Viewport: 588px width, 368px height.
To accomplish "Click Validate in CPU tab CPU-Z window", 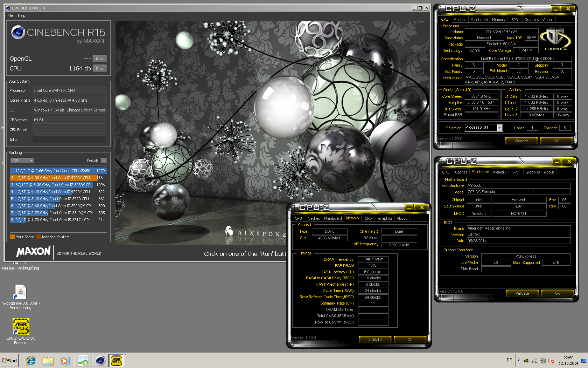I will pos(521,141).
